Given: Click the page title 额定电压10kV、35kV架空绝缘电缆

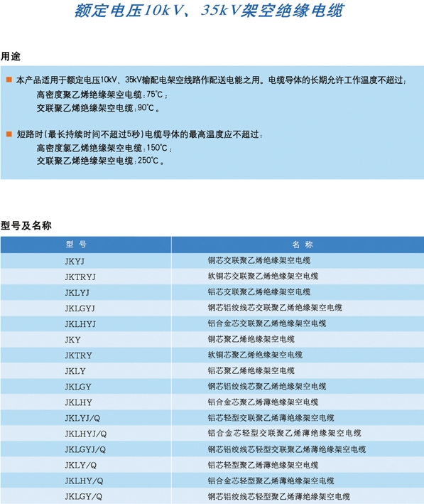Looking at the screenshot, I should pyautogui.click(x=209, y=10).
